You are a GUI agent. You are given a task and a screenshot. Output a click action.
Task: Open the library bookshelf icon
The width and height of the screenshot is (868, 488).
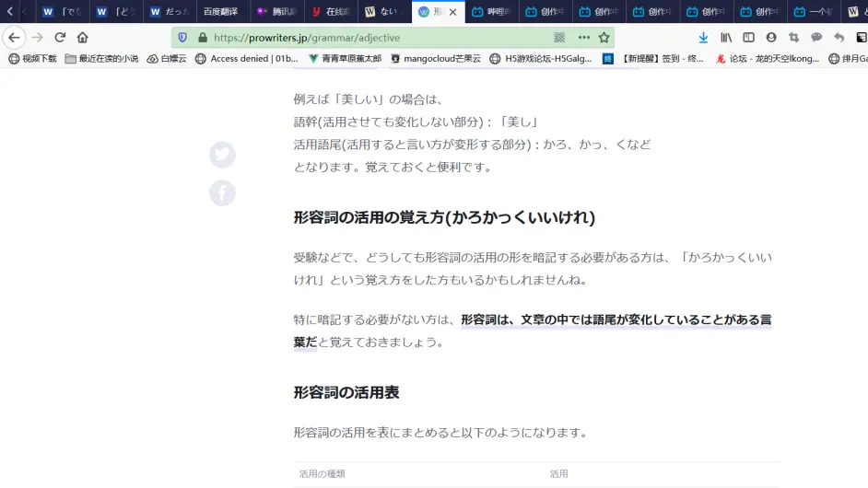click(726, 38)
